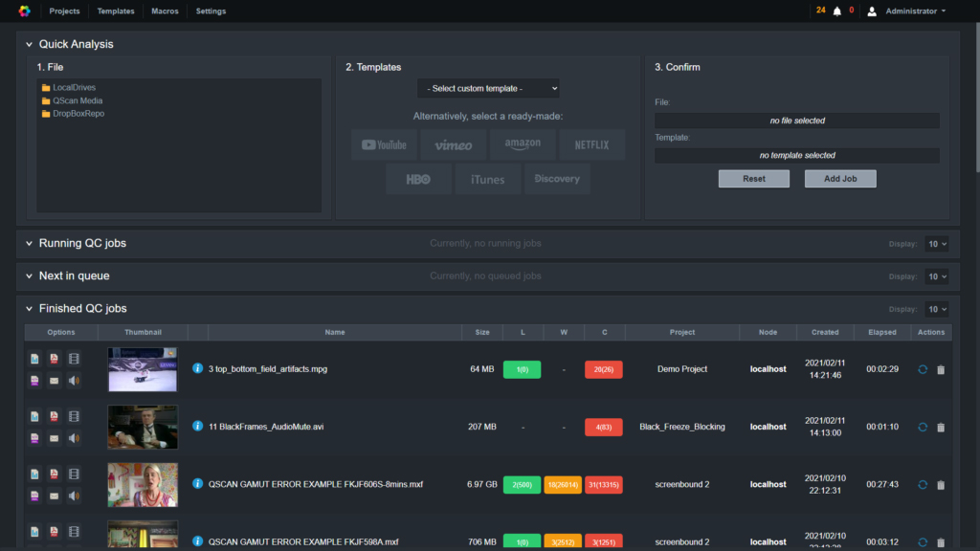
Task: Expand the QScan Media folder
Action: coord(72,100)
